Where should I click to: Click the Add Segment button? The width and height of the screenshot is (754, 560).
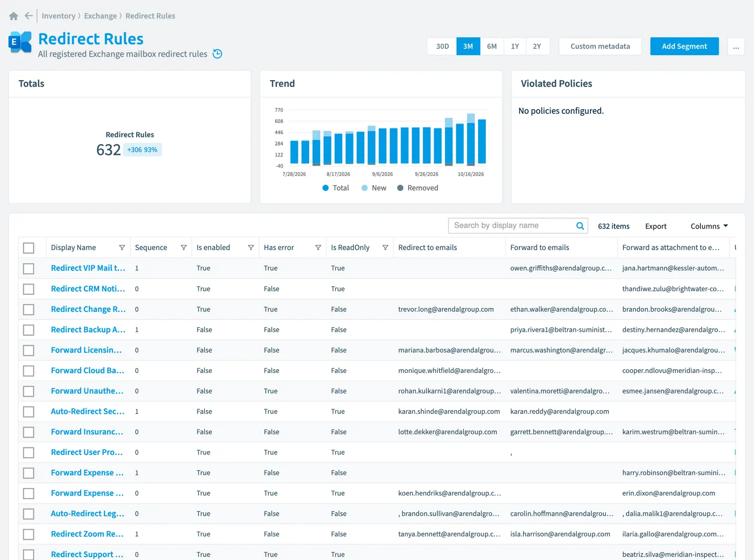684,46
